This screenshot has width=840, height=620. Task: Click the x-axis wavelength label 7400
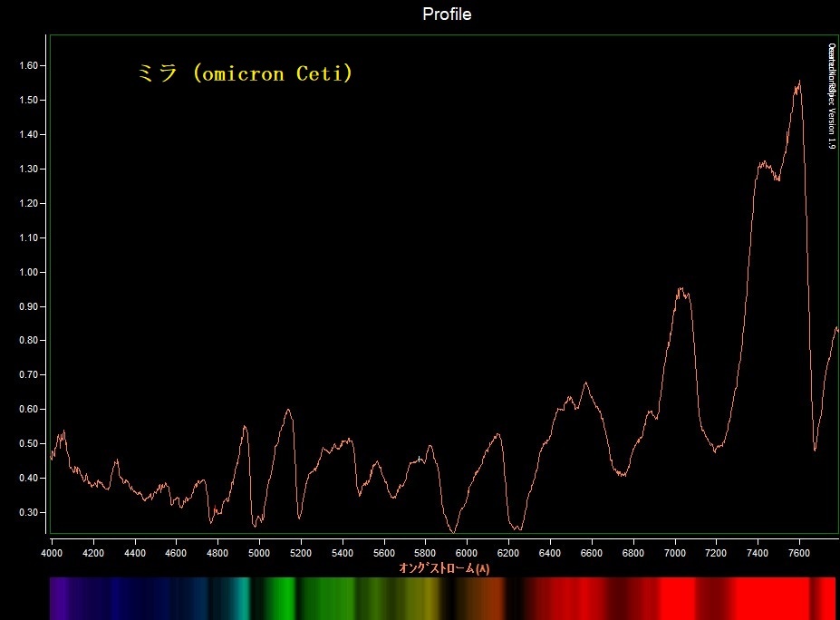pos(757,553)
